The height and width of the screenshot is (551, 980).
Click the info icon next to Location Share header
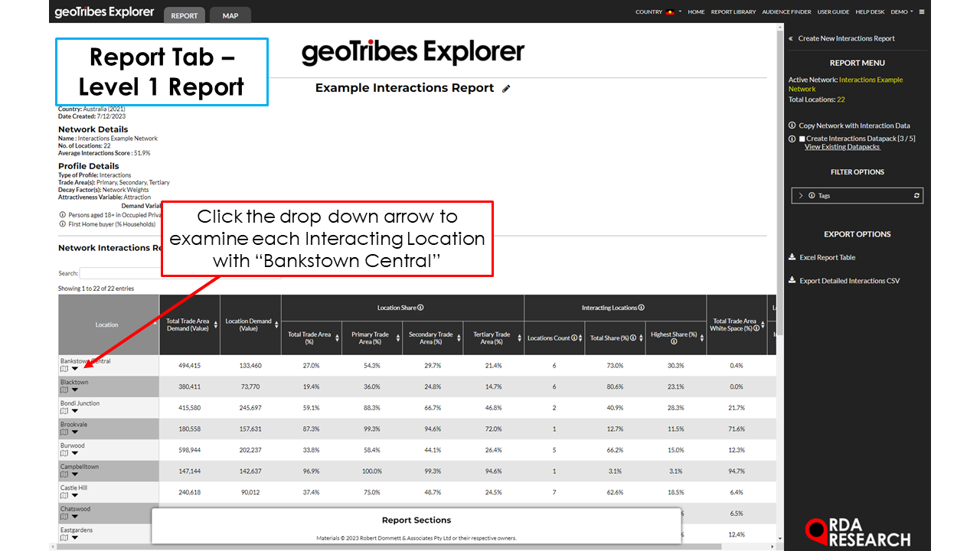pyautogui.click(x=421, y=308)
